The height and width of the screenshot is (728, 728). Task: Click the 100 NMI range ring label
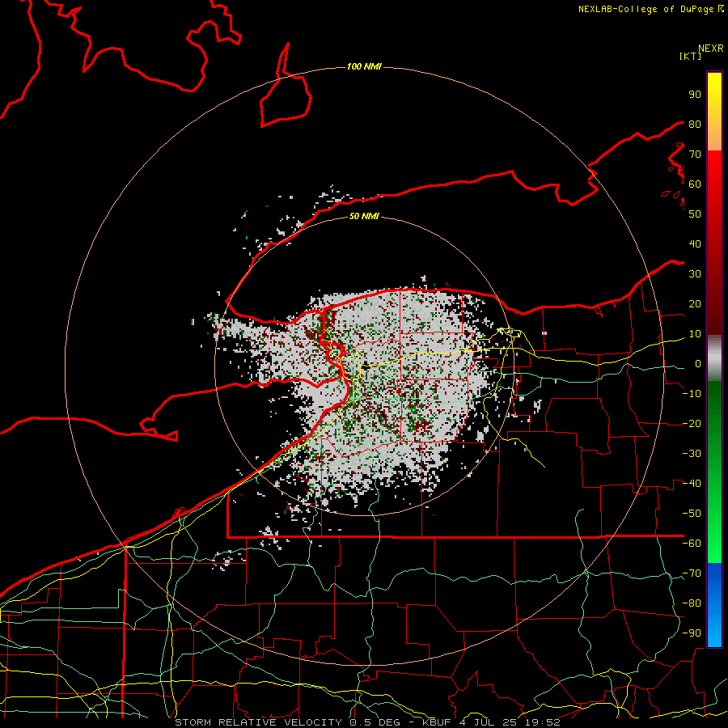(x=364, y=67)
